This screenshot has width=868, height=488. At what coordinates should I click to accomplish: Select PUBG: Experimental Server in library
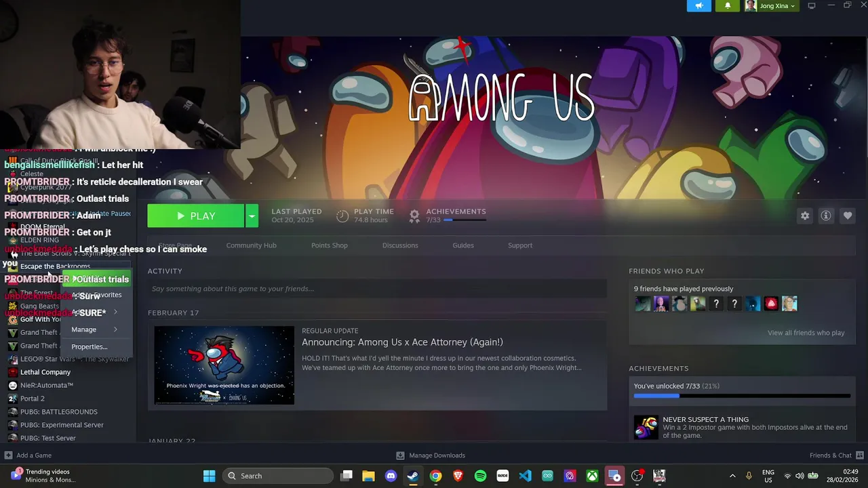(x=62, y=425)
